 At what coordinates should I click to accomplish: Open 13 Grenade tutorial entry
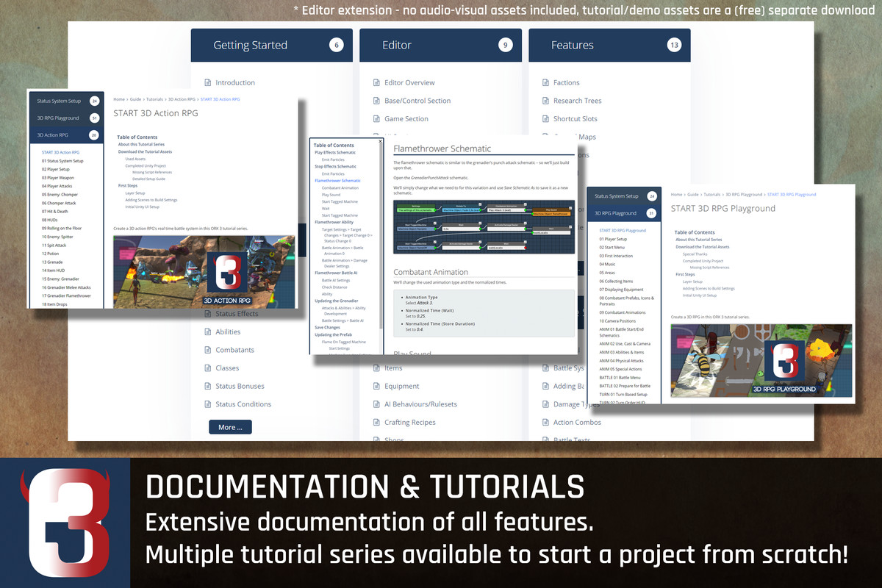54,262
